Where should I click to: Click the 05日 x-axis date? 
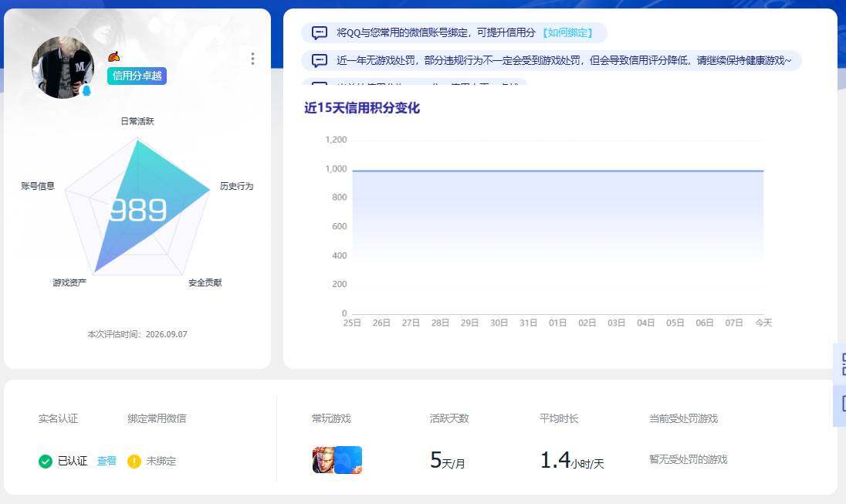[675, 323]
